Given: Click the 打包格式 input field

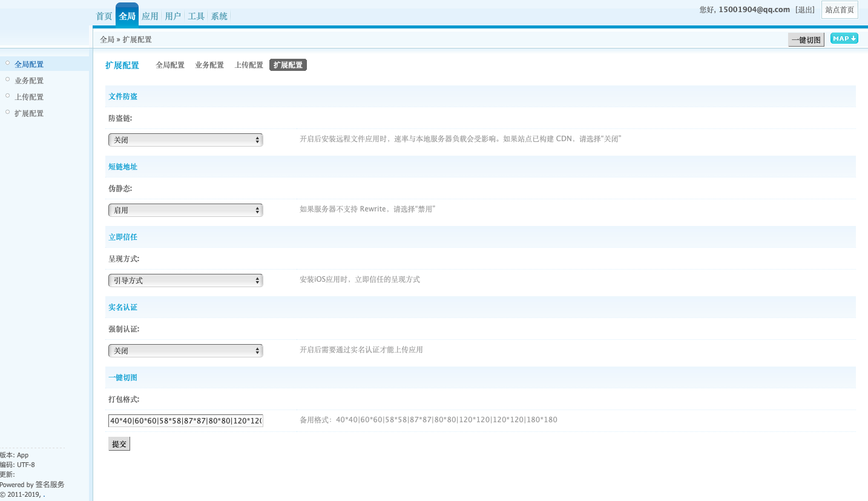Looking at the screenshot, I should [x=185, y=420].
